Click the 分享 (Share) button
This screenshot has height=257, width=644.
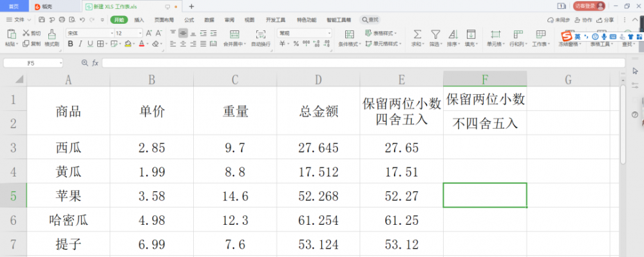coord(605,20)
